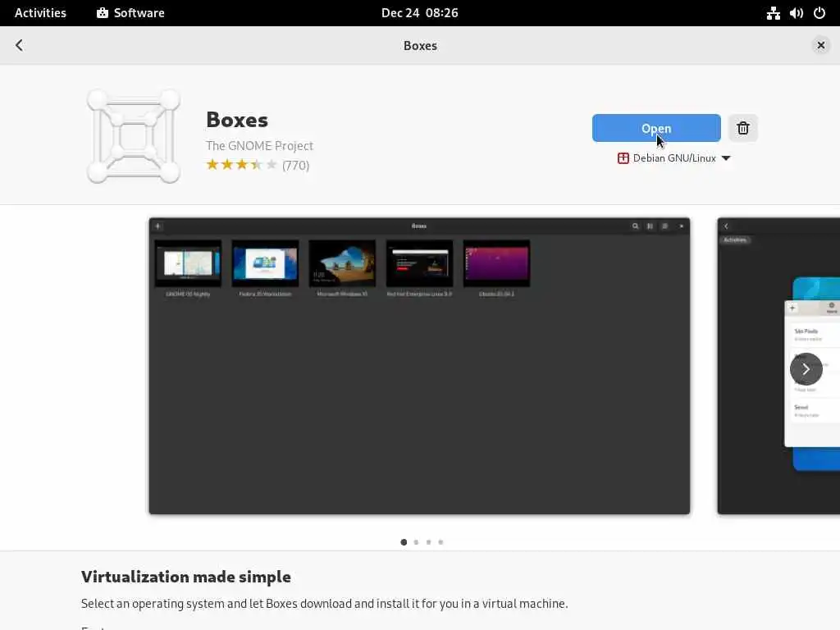Viewport: 840px width, 630px height.
Task: Click the volume icon in top bar
Action: pyautogui.click(x=796, y=13)
